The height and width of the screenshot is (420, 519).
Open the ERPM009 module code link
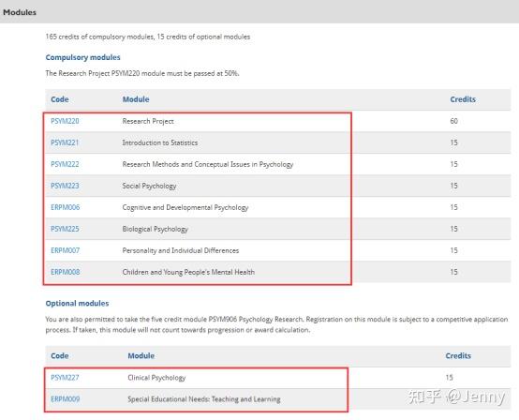pos(66,399)
